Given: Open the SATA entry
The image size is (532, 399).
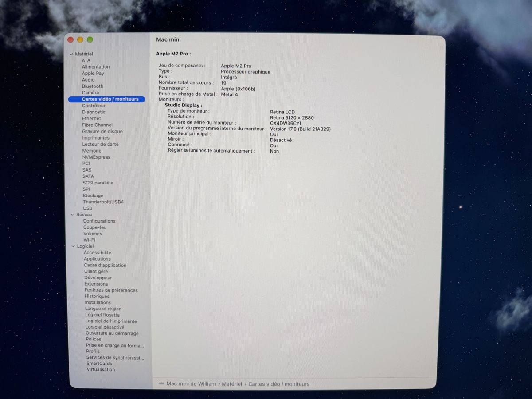Looking at the screenshot, I should pyautogui.click(x=88, y=176).
